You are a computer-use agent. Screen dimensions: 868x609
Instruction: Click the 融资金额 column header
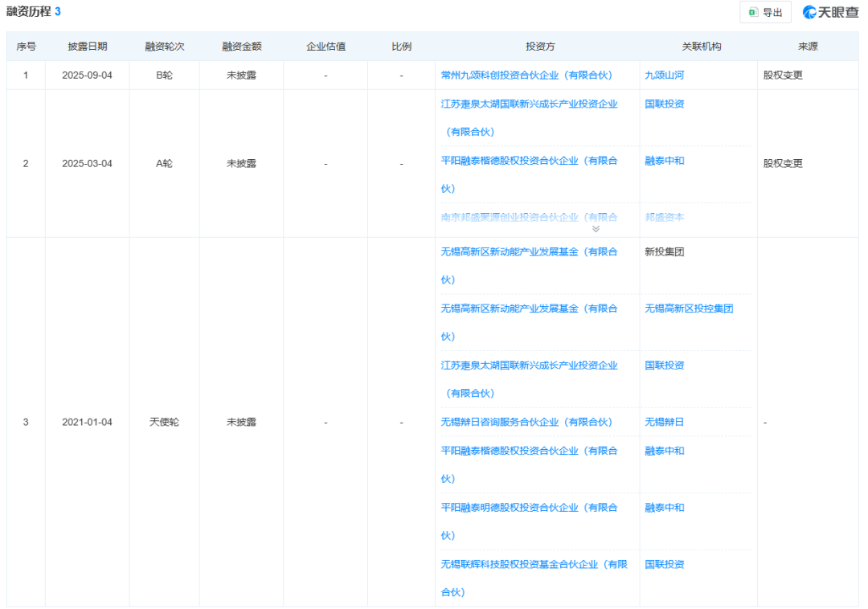point(241,47)
